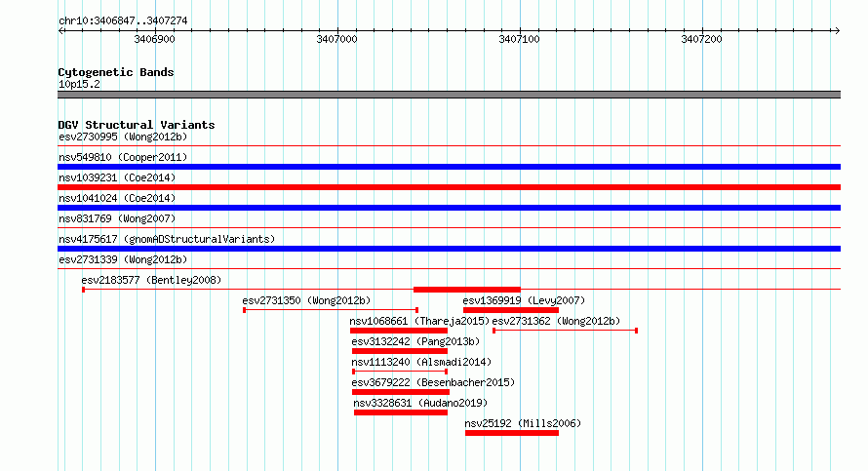Open variant nsv3328631 (Audano2019)
The width and height of the screenshot is (868, 471).
pos(420,403)
